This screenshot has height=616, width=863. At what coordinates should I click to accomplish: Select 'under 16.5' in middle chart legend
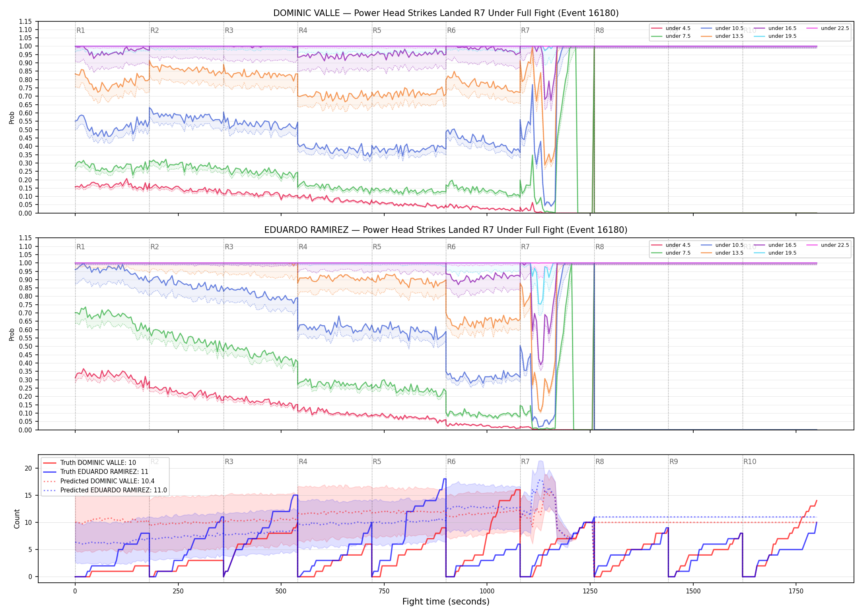click(x=775, y=245)
